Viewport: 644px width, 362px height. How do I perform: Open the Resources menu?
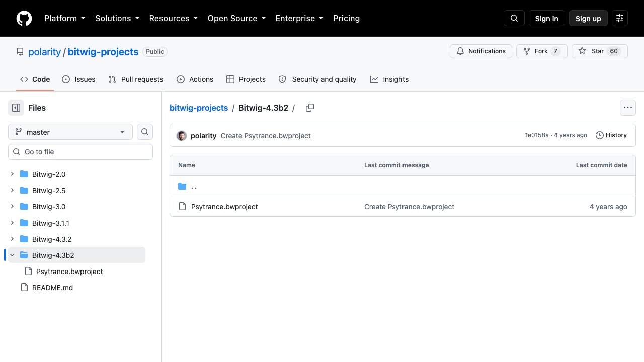(173, 18)
